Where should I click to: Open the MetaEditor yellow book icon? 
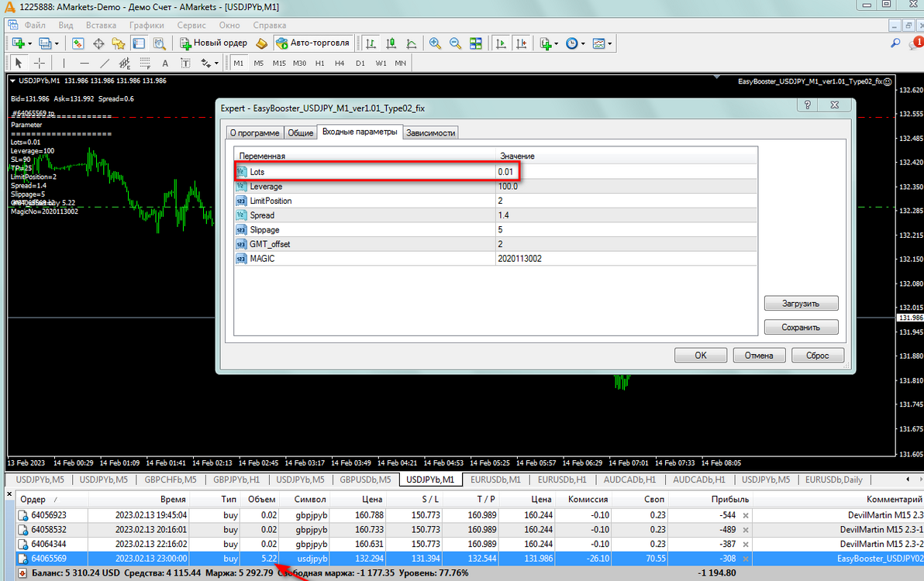(262, 43)
